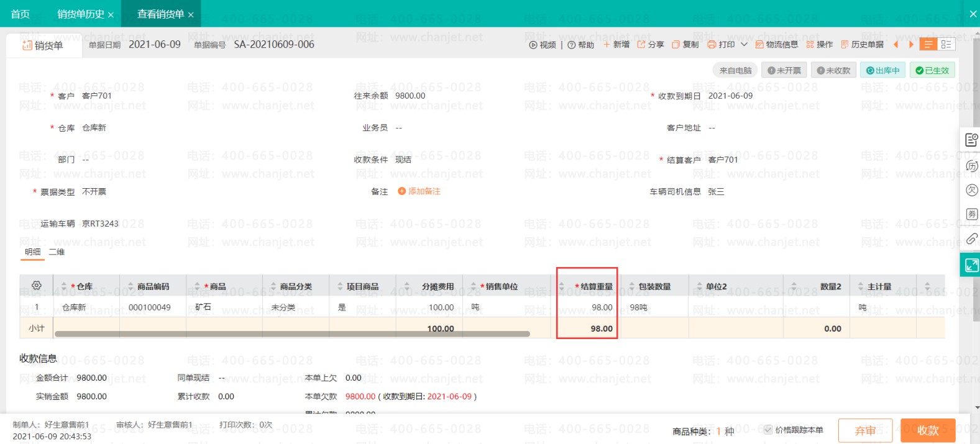Click the 来自电脑 source tag
This screenshot has width=980, height=444.
coord(735,70)
